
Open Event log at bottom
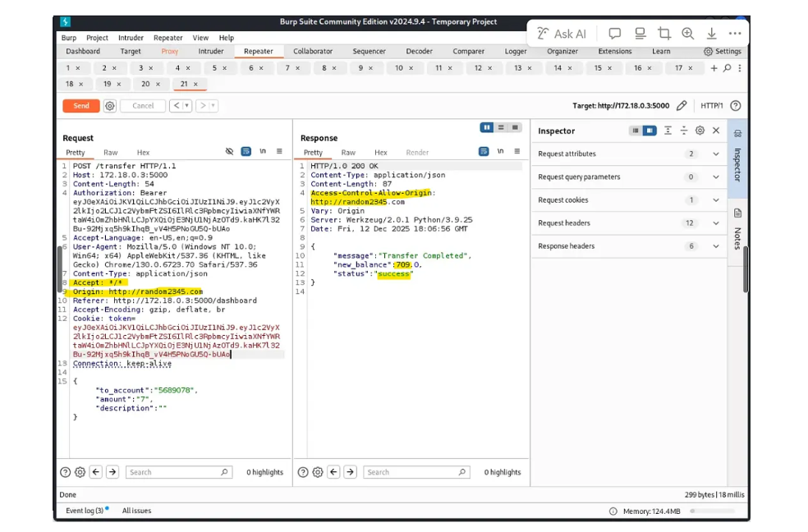[86, 511]
